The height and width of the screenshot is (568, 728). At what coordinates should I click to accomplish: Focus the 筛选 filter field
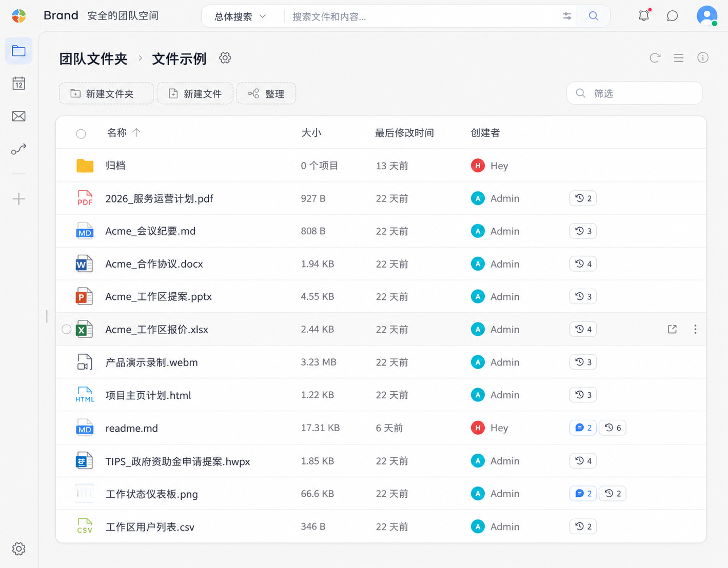click(x=635, y=93)
